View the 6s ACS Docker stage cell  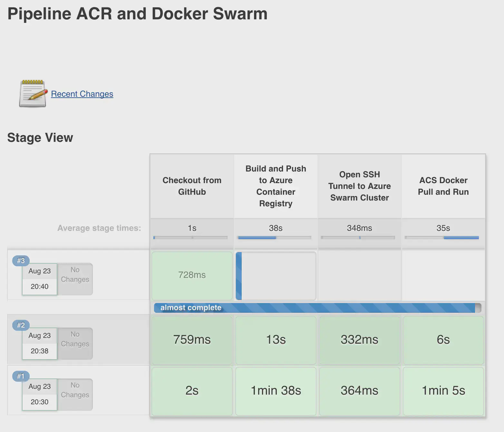tap(443, 340)
